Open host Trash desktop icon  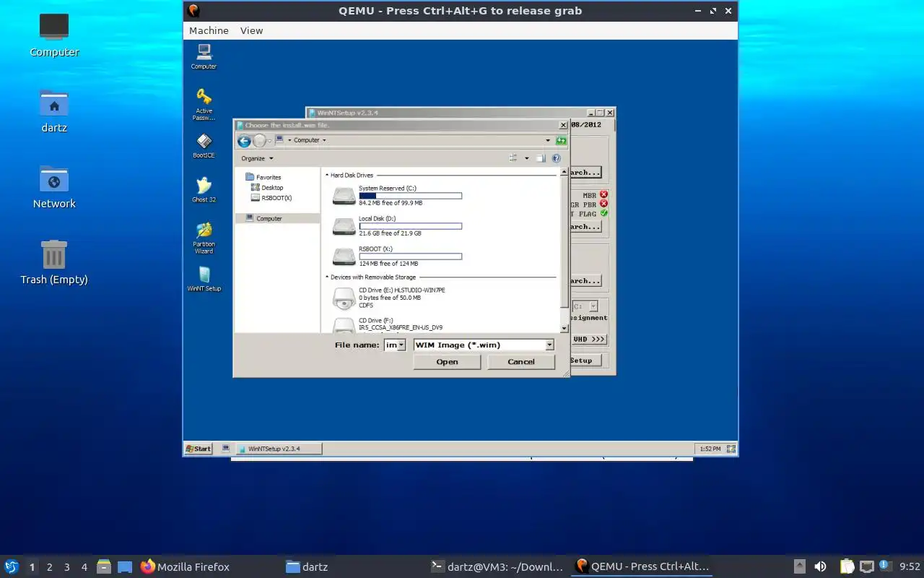pyautogui.click(x=54, y=262)
